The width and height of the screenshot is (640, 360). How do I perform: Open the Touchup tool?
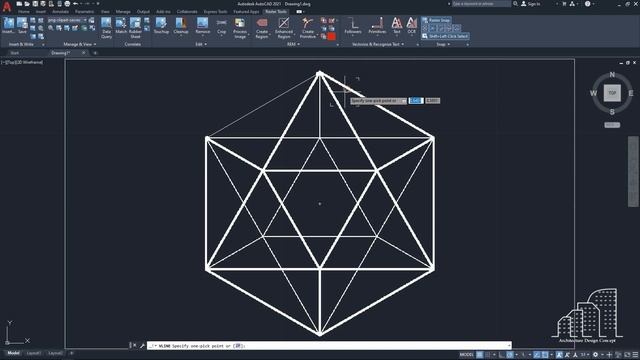click(161, 25)
